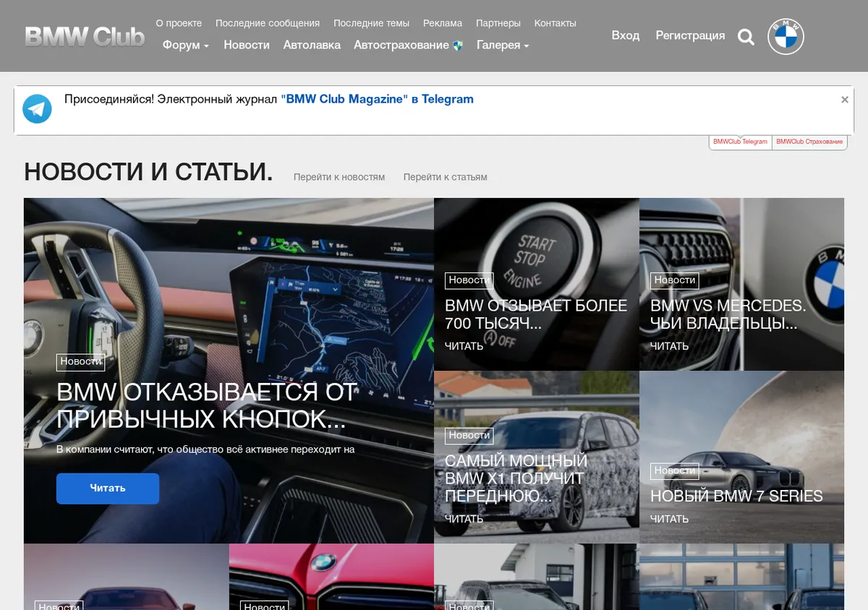This screenshot has width=868, height=610.
Task: Expand the Форум dropdown menu
Action: pos(186,45)
